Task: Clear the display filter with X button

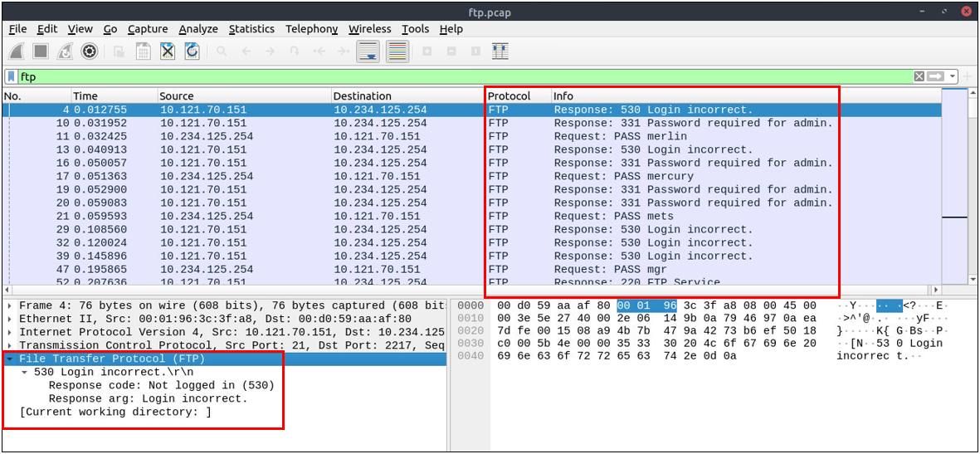Action: coord(919,76)
